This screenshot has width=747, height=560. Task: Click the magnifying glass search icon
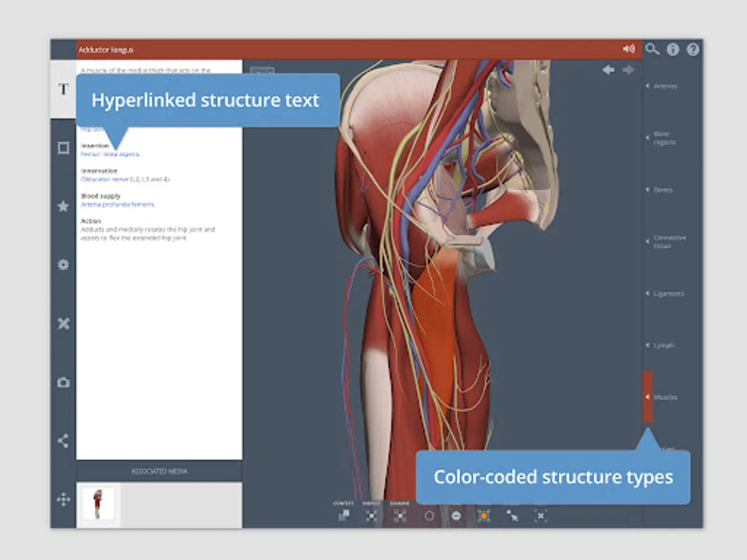[x=652, y=49]
